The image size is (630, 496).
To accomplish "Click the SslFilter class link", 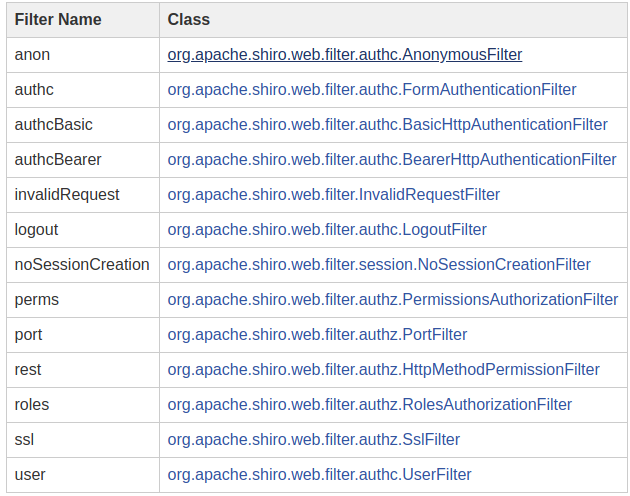I will 313,439.
